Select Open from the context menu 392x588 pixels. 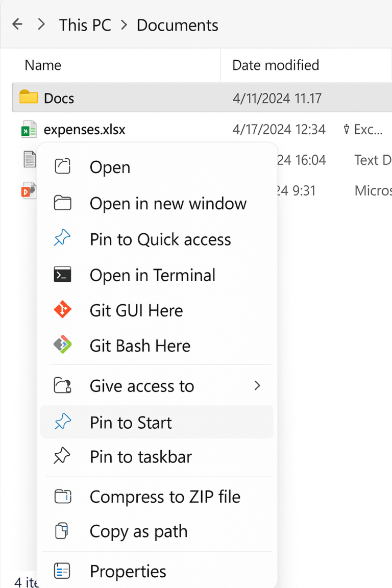(109, 167)
